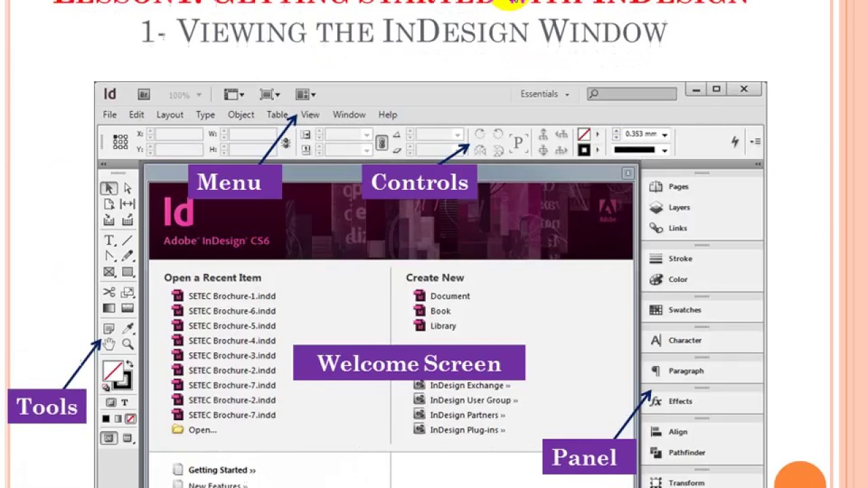868x488 pixels.
Task: Open the Paragraph panel
Action: click(x=677, y=371)
